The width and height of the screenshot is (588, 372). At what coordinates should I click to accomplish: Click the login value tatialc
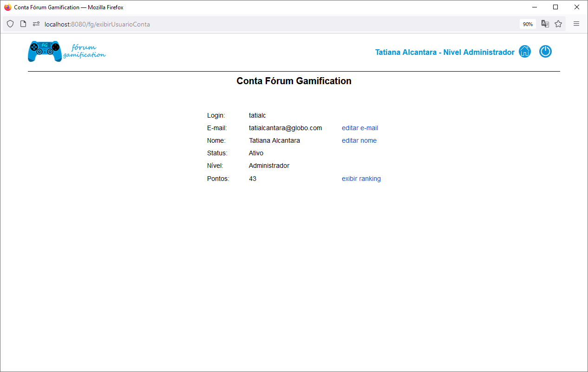tap(257, 115)
